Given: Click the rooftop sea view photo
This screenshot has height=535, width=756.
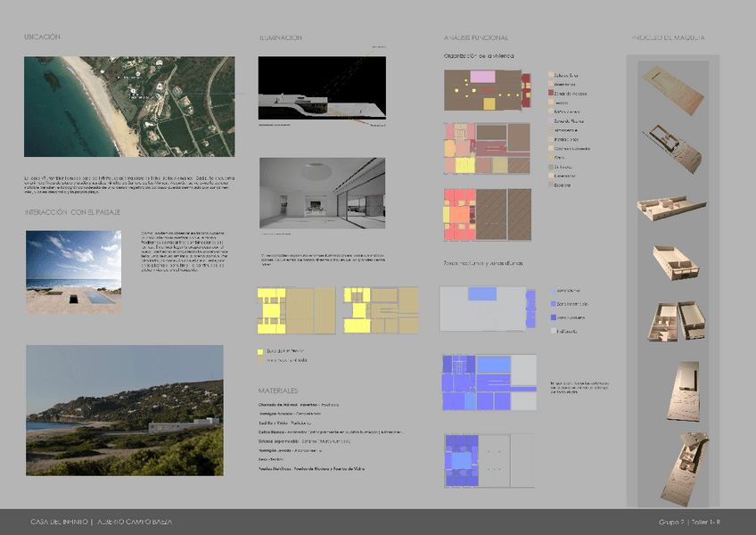Looking at the screenshot, I should point(73,272).
